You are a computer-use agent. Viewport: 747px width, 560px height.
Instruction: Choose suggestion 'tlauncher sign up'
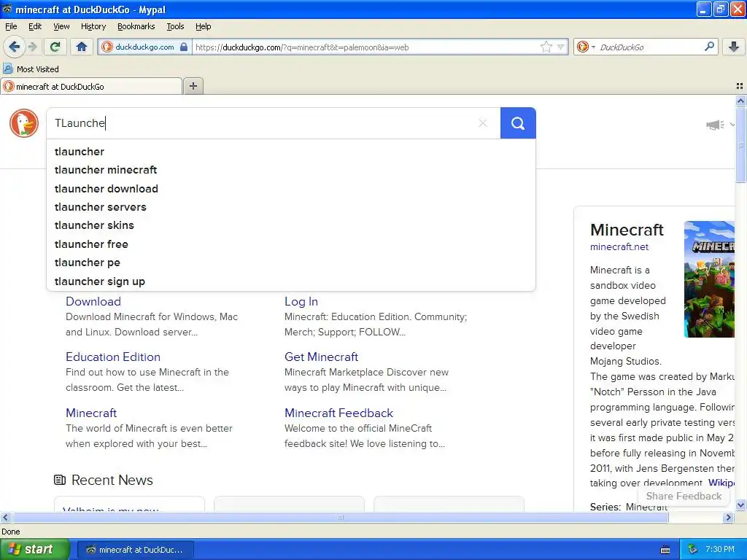pos(291,281)
